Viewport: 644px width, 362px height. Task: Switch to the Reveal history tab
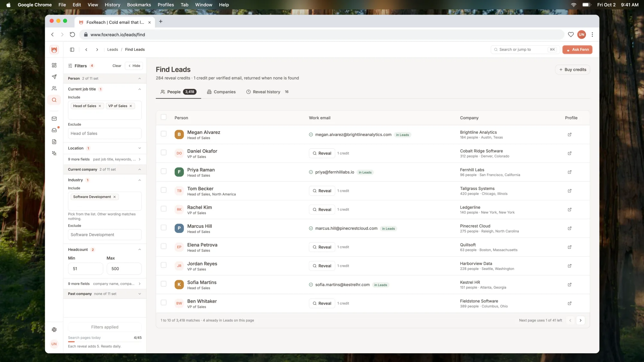(x=267, y=92)
